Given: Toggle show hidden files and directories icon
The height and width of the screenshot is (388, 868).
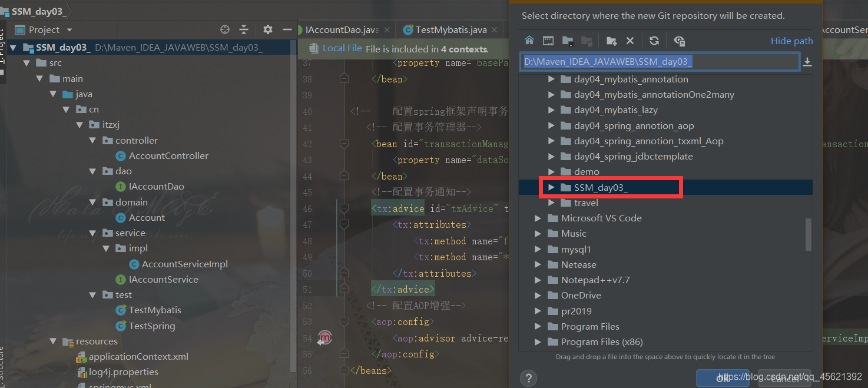Looking at the screenshot, I should pos(679,41).
